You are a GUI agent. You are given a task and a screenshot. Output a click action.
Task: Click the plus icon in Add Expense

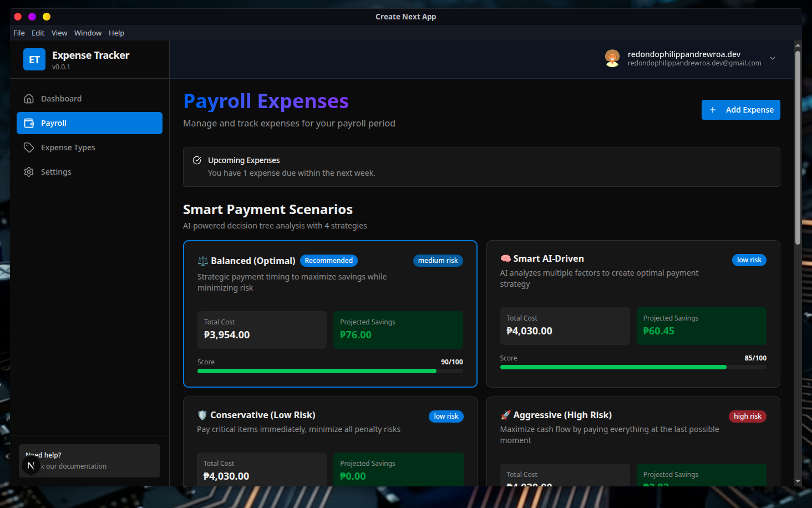click(x=713, y=110)
